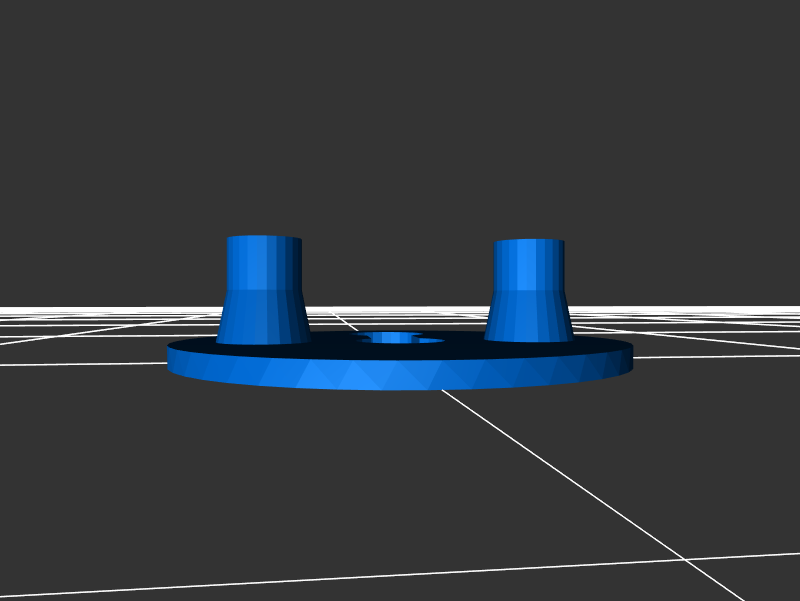Select the flared base of the left post
Viewport: 800px width, 601px height.
coord(263,317)
